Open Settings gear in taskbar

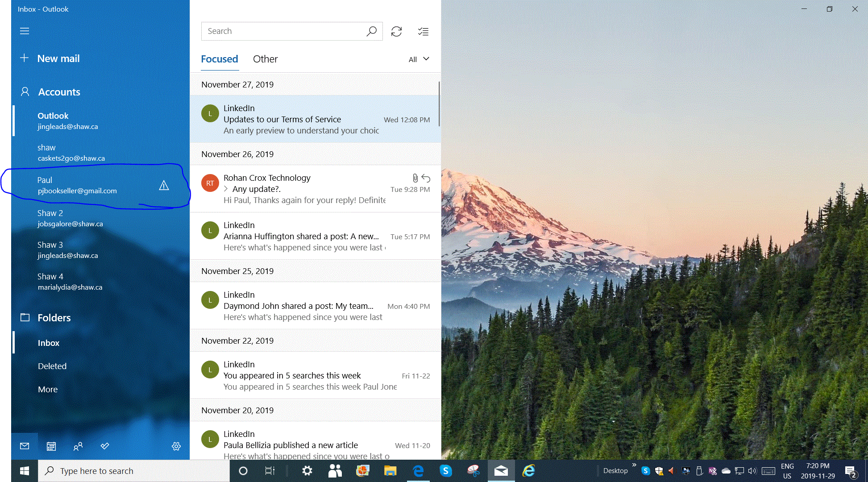pyautogui.click(x=307, y=471)
